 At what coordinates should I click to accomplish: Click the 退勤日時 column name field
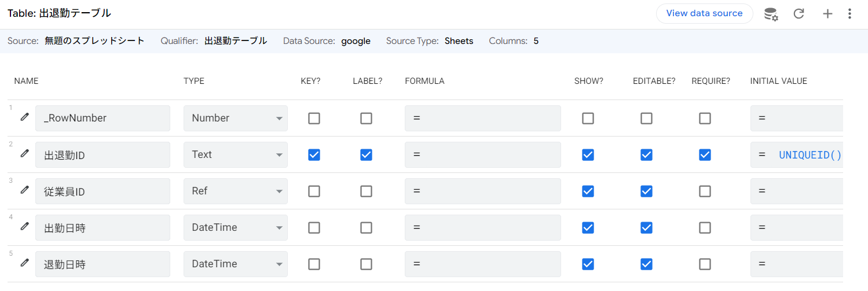point(102,264)
